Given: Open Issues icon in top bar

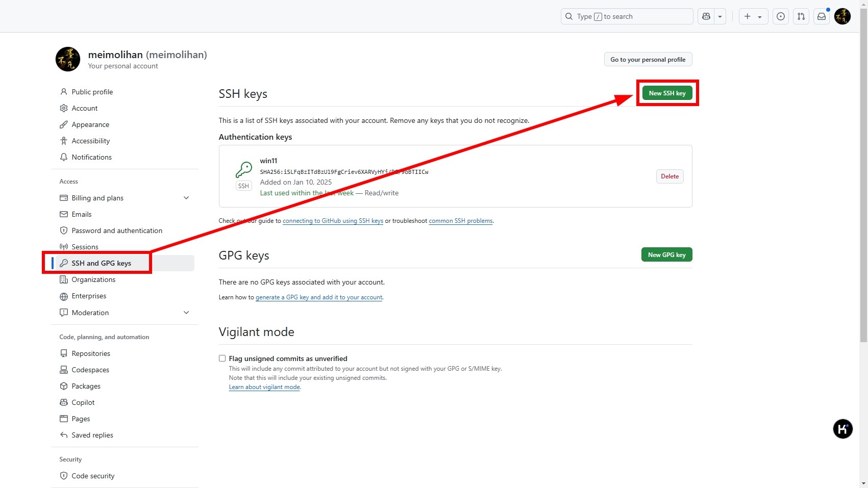Looking at the screenshot, I should click(x=781, y=16).
